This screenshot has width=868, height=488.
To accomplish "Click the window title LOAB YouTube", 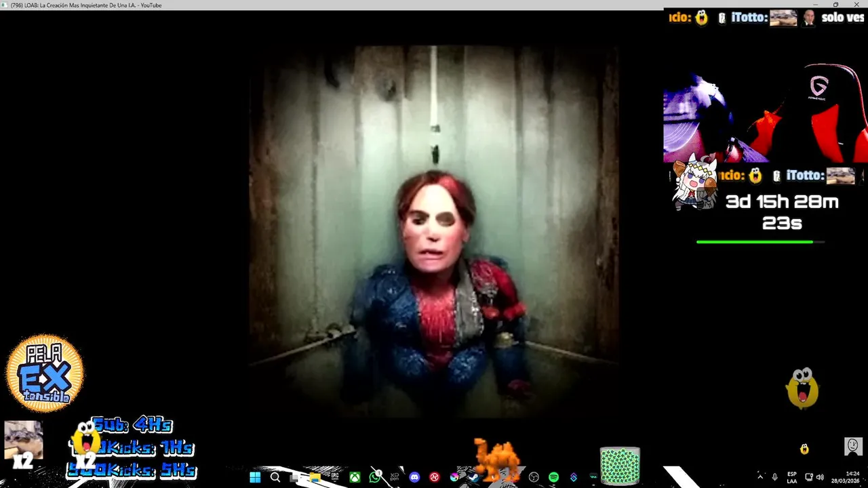I will click(x=86, y=5).
